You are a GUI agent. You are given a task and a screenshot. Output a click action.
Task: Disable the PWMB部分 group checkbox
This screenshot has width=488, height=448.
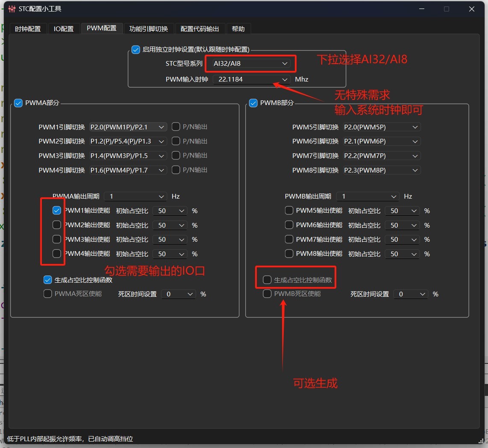point(253,103)
